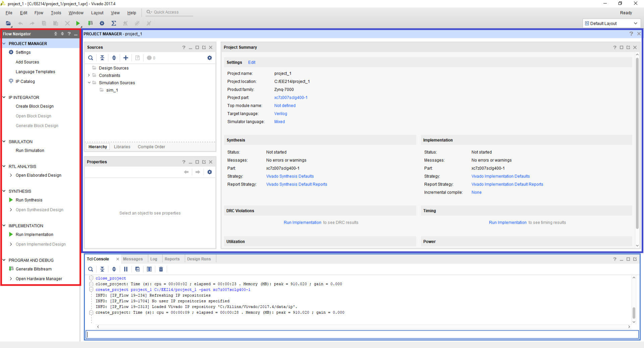Image resolution: width=644 pixels, height=348 pixels.
Task: Open IP Catalog in Flow Navigator
Action: click(25, 81)
